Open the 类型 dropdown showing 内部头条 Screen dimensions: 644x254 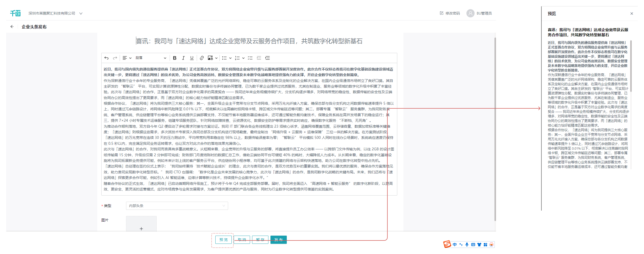coord(177,206)
